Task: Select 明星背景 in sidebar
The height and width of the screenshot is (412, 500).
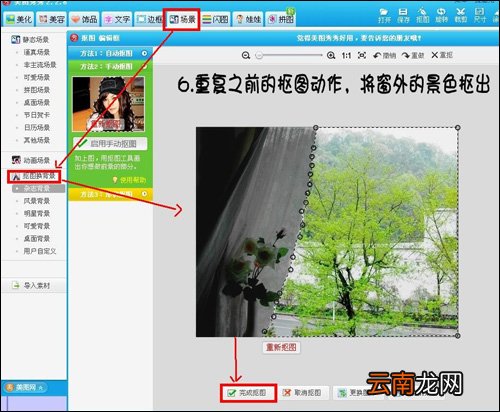Action: tap(37, 214)
